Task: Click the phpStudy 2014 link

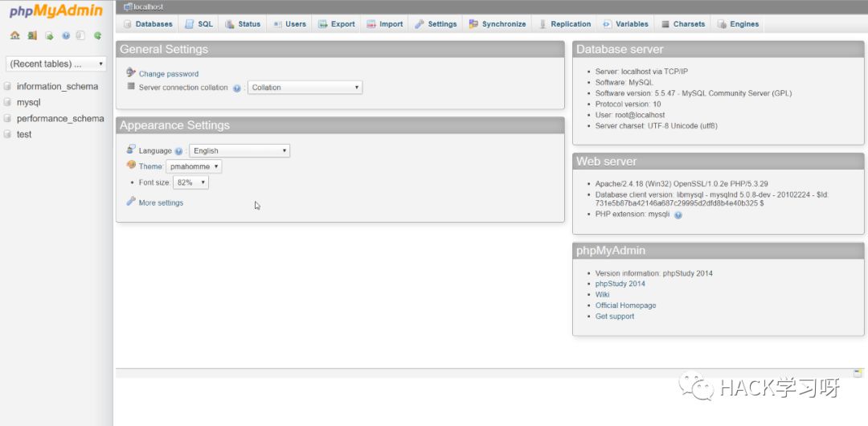Action: coord(620,284)
